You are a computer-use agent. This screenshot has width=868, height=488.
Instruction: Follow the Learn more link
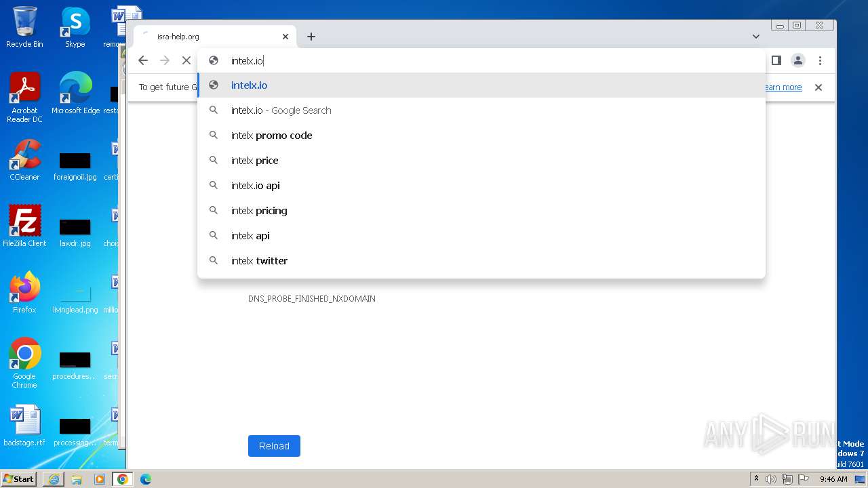tap(783, 87)
